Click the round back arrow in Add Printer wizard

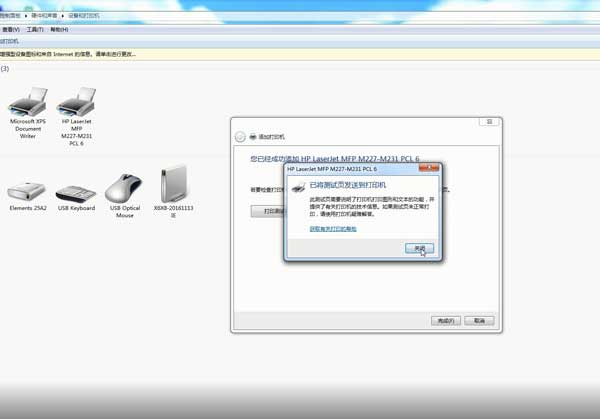click(x=240, y=137)
